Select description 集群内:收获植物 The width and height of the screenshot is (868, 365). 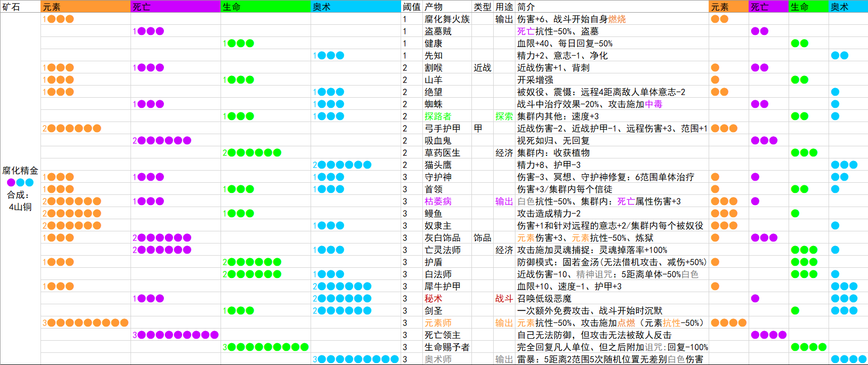tap(553, 152)
